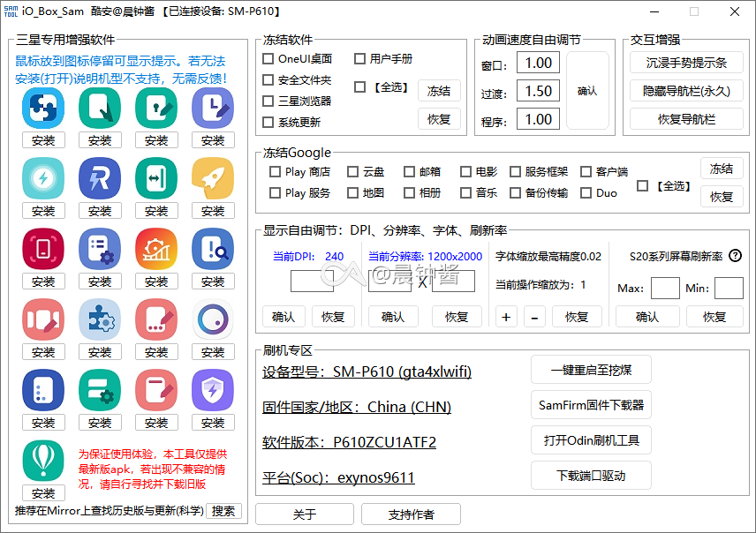756x533 pixels.
Task: Click the red phone-screen capture icon
Action: pyautogui.click(x=43, y=249)
